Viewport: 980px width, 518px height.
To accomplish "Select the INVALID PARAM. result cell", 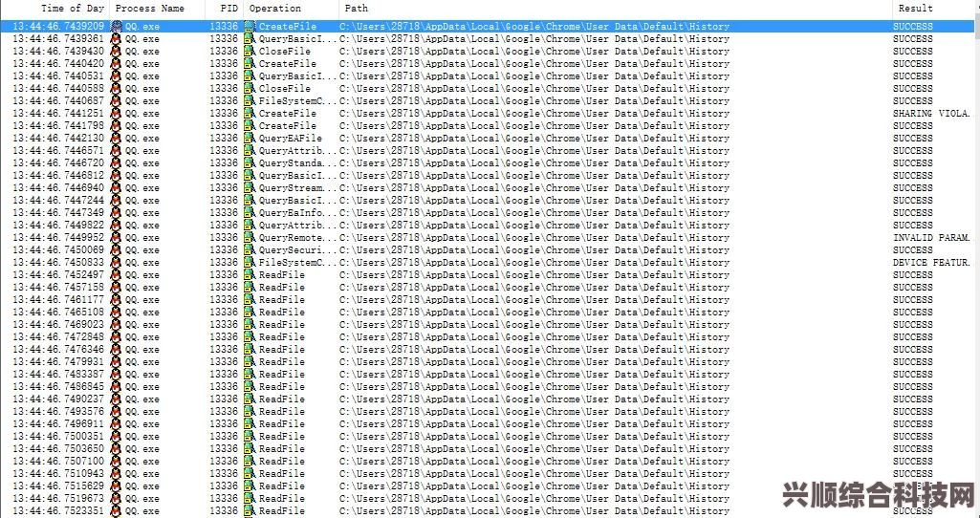I will pos(931,237).
